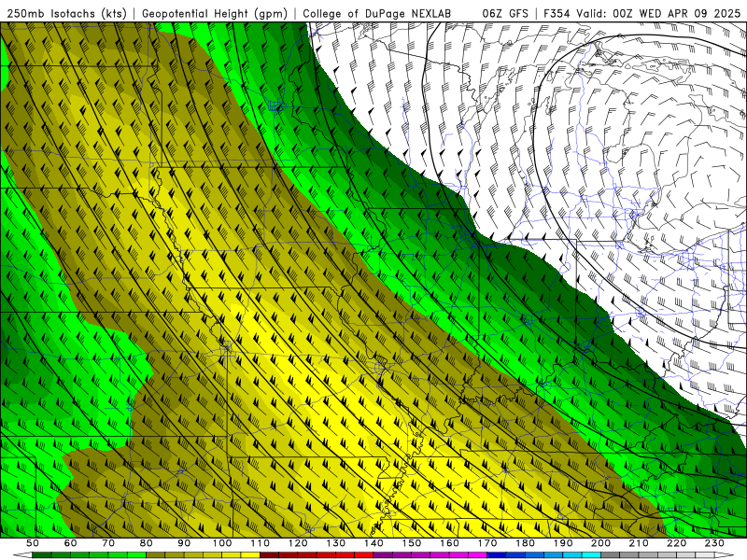This screenshot has width=747, height=560.
Task: Select the bright yellow swatch in the legend bar
Action: (x=250, y=555)
